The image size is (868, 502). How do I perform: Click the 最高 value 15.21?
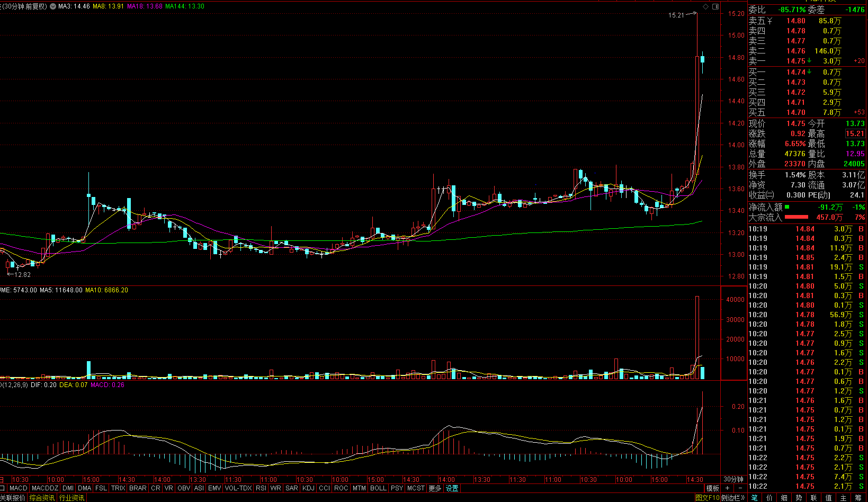pyautogui.click(x=855, y=134)
